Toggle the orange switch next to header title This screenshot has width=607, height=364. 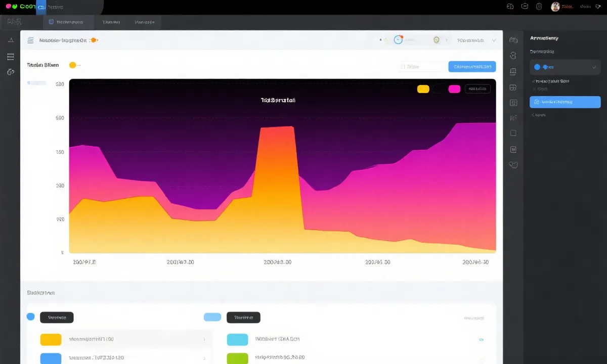(x=93, y=40)
